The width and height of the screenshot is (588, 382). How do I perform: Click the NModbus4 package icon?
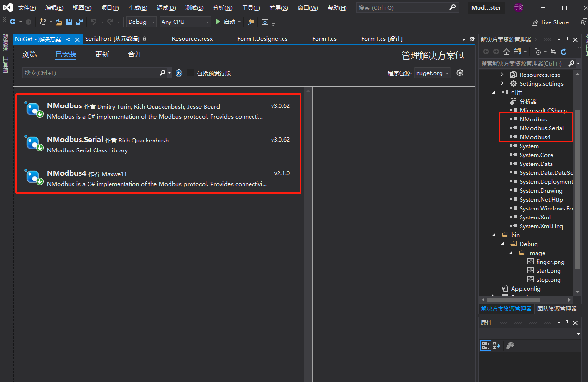(x=33, y=177)
